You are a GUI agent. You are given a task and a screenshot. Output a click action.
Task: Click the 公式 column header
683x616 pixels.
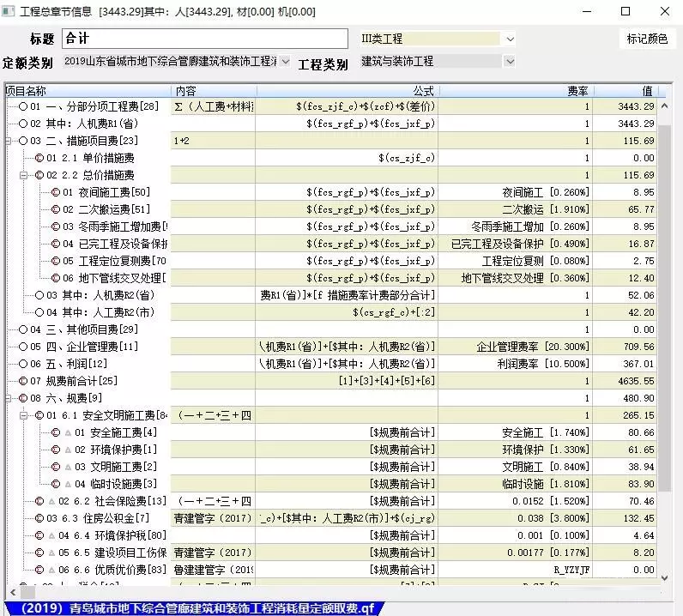(x=423, y=91)
